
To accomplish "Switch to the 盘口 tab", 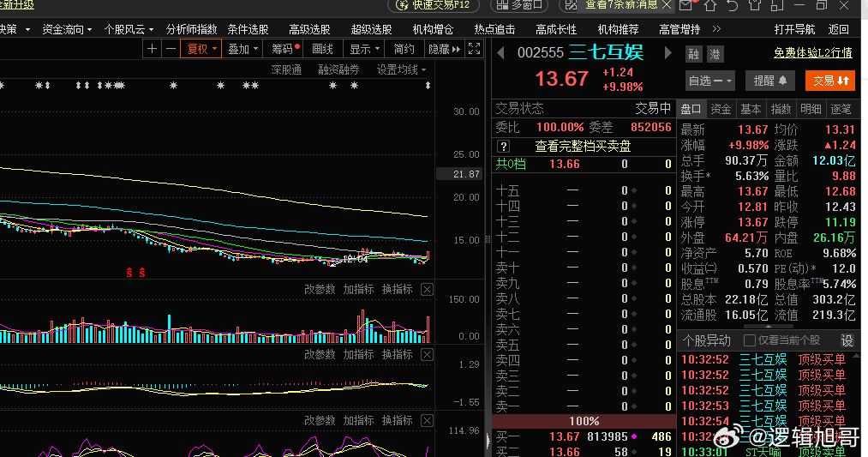I will point(691,109).
